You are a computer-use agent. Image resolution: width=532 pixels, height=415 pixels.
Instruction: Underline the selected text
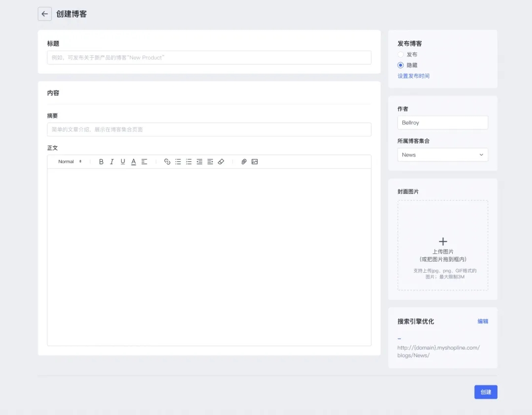tap(123, 162)
